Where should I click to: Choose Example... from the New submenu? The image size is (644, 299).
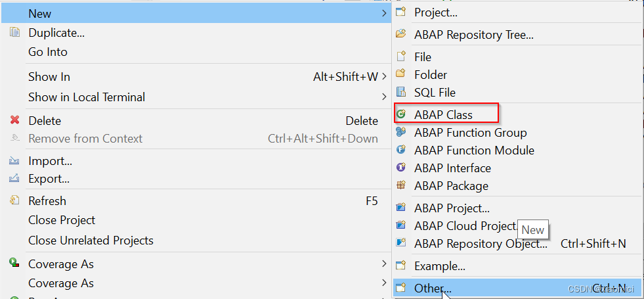click(440, 266)
